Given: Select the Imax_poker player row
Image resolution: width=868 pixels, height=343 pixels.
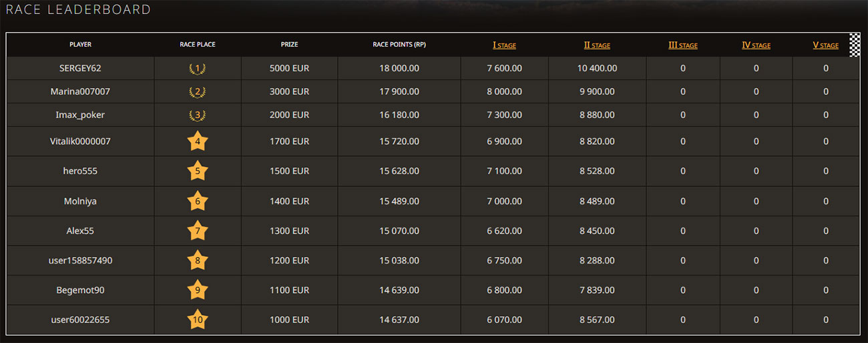Looking at the screenshot, I should 80,115.
